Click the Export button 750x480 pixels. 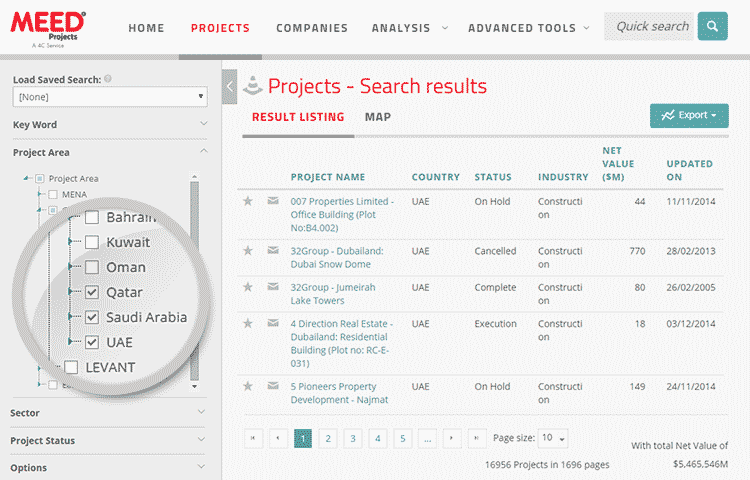(689, 116)
